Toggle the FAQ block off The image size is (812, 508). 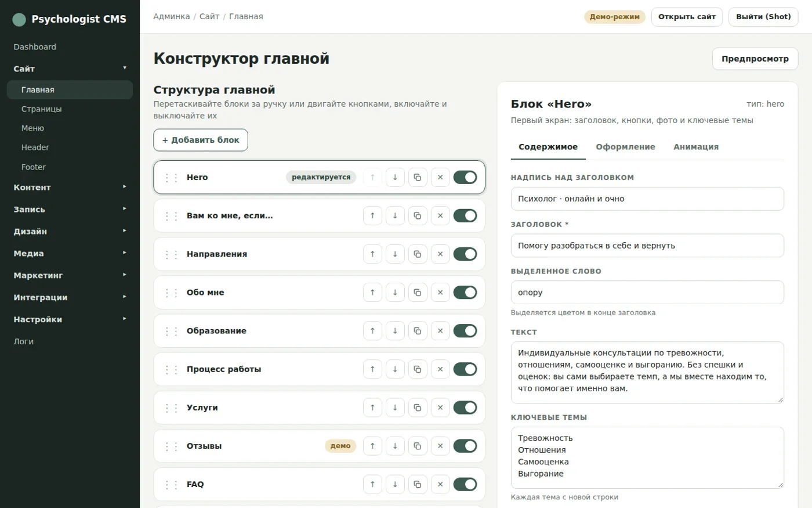click(x=465, y=484)
